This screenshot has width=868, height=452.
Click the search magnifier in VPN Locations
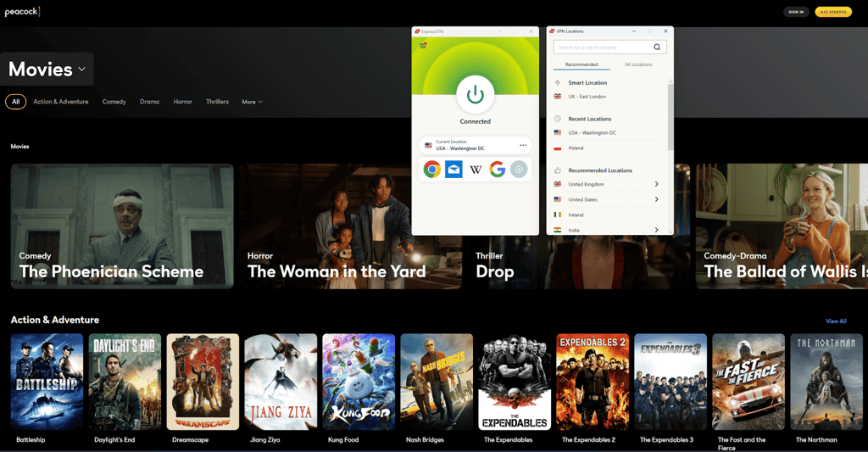tap(657, 47)
